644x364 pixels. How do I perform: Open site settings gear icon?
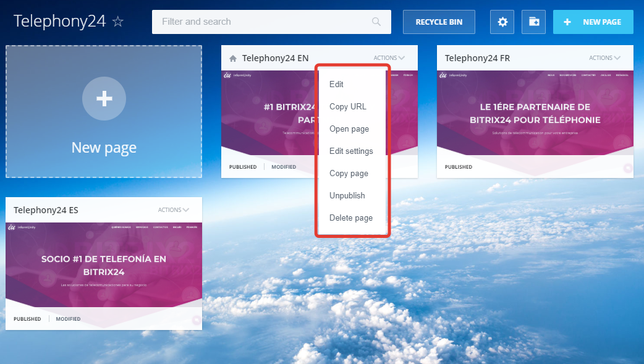[502, 22]
